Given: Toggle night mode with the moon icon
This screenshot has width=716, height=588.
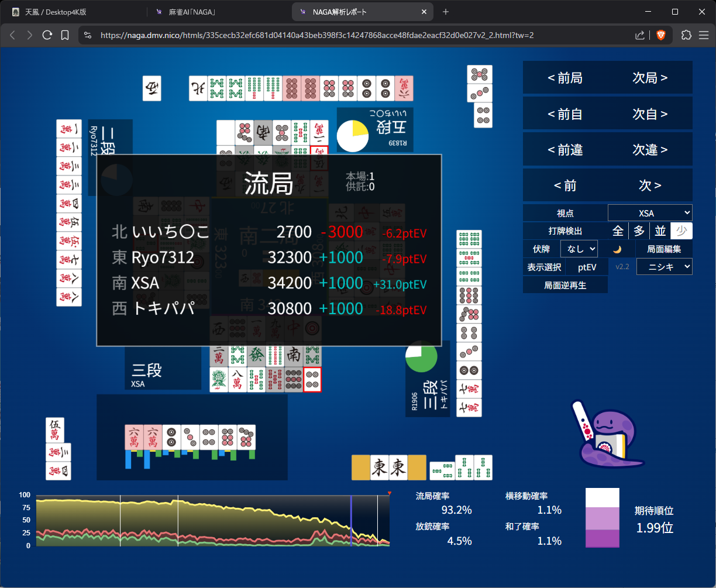Looking at the screenshot, I should (x=617, y=249).
